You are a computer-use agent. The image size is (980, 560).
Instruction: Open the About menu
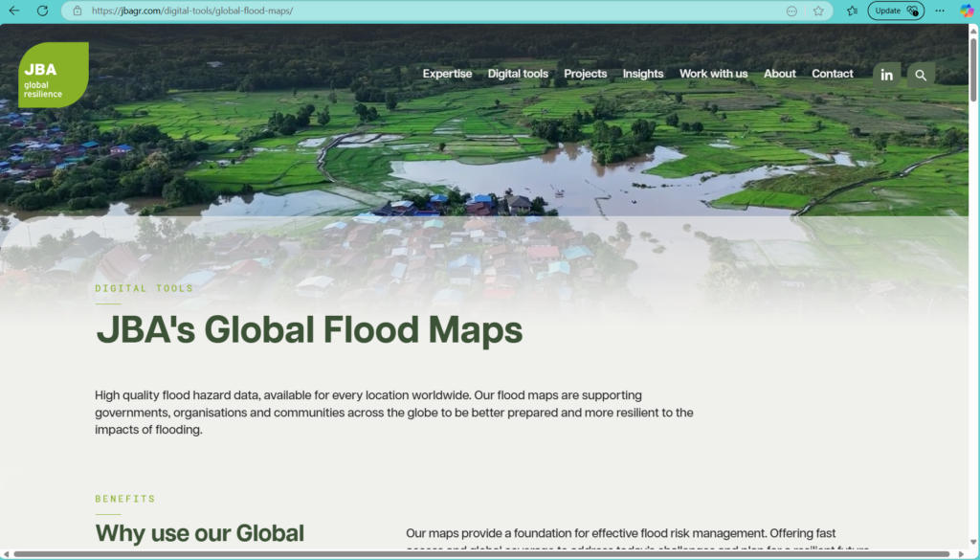(780, 74)
